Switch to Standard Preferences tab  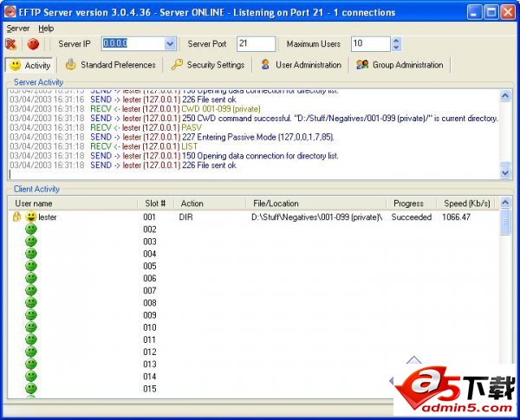(x=110, y=65)
